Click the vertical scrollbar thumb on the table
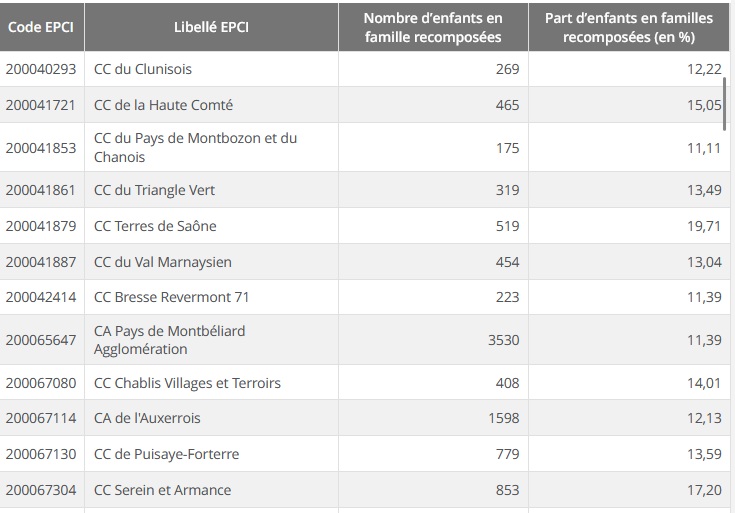735x513 pixels. pos(724,99)
